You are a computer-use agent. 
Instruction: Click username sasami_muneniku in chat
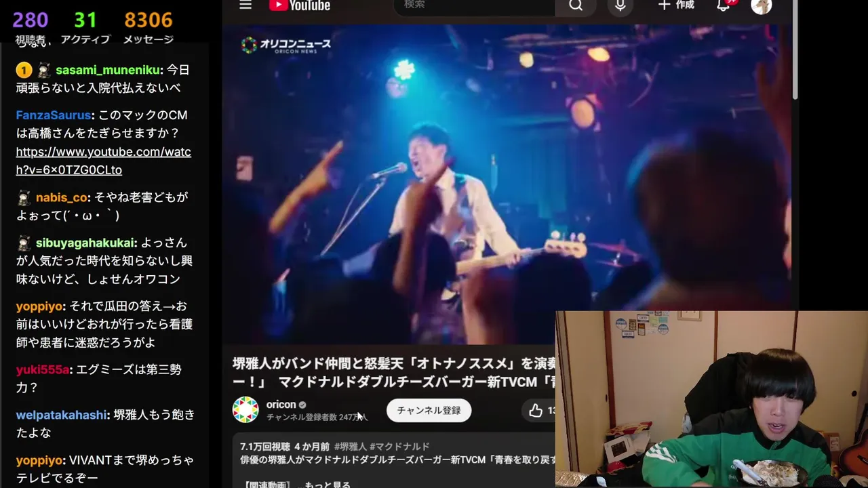pos(108,70)
